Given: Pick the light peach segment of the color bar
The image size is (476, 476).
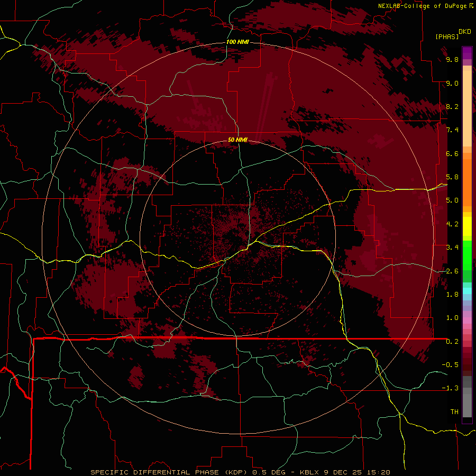Looking at the screenshot, I should pos(467,109).
